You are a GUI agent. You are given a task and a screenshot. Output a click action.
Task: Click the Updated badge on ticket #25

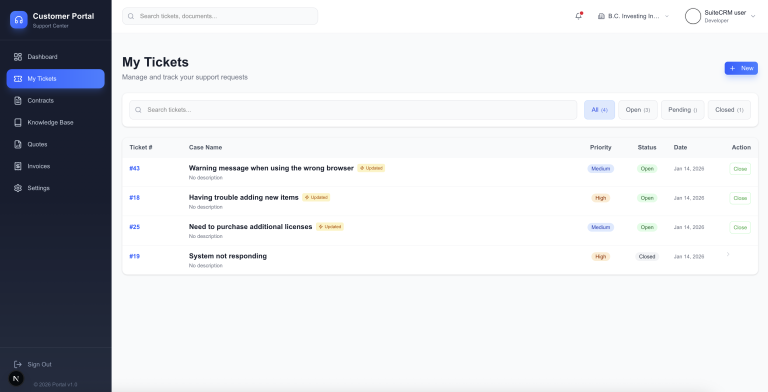click(x=330, y=227)
